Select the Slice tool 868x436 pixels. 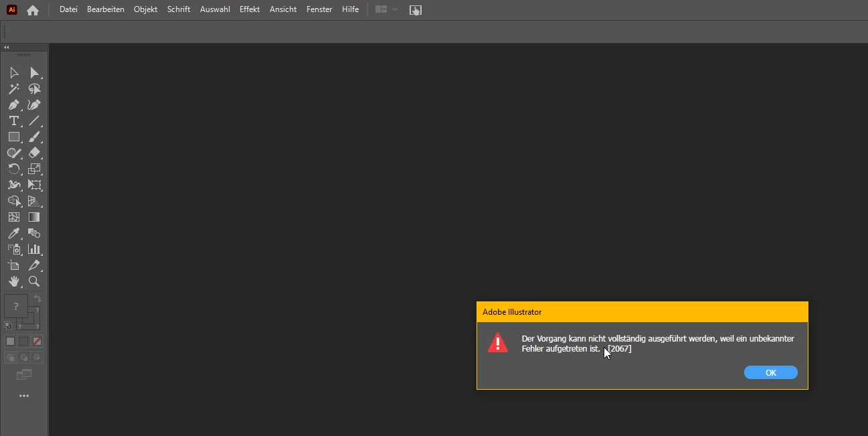34,265
